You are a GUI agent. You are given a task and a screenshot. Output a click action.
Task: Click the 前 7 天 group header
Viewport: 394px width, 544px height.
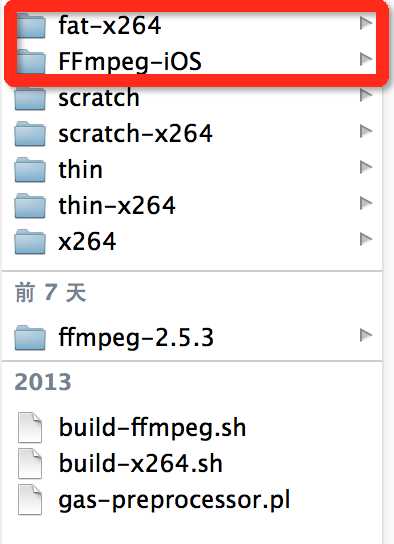click(x=51, y=292)
